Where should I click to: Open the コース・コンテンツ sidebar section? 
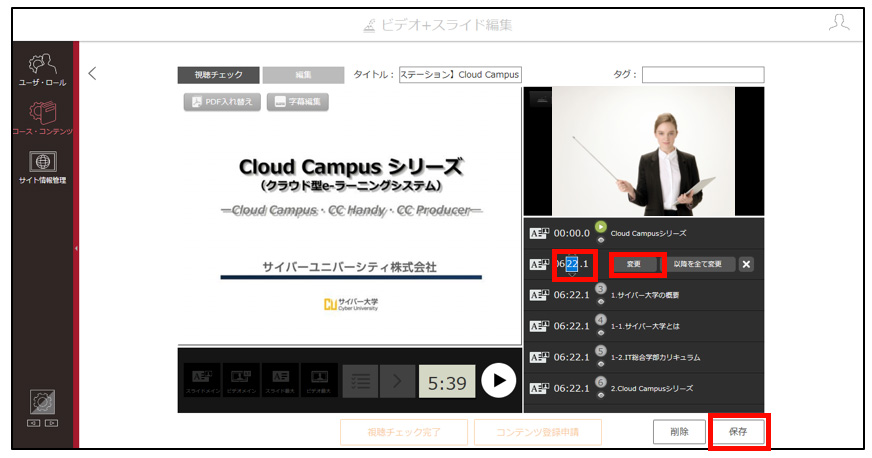[42, 118]
